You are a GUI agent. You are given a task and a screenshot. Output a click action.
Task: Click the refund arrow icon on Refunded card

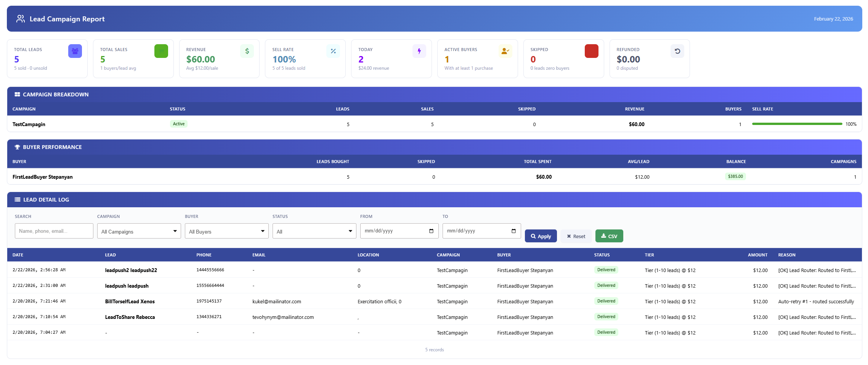(677, 51)
